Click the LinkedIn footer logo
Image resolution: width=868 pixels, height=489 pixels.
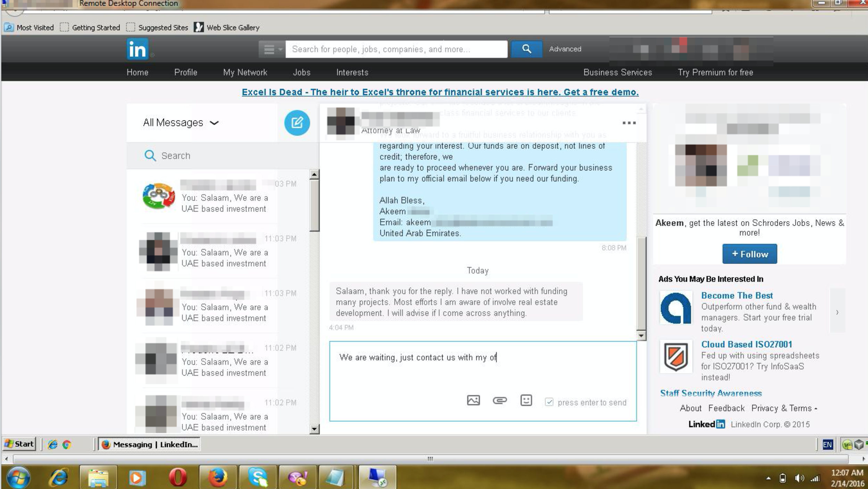tap(707, 424)
